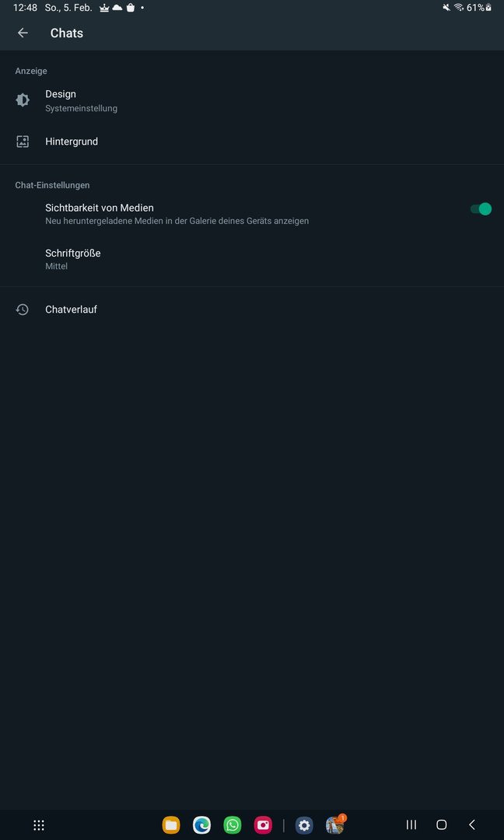Open the taskbar app with notification badge
The image size is (504, 840).
tap(334, 825)
